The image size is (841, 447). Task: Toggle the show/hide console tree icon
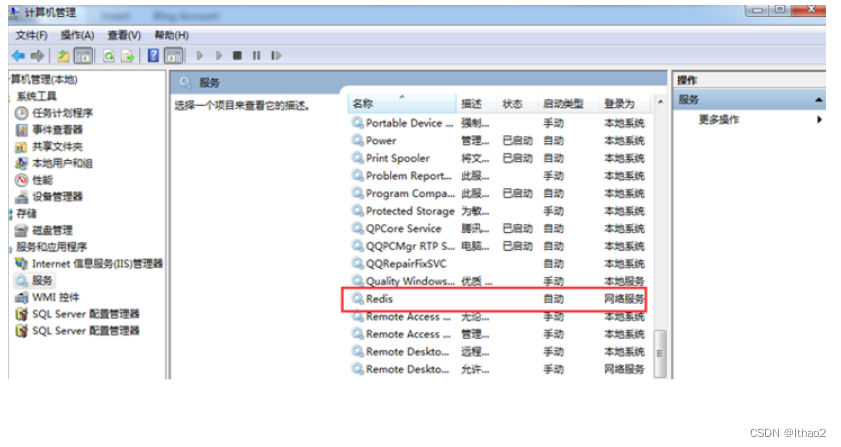[83, 56]
